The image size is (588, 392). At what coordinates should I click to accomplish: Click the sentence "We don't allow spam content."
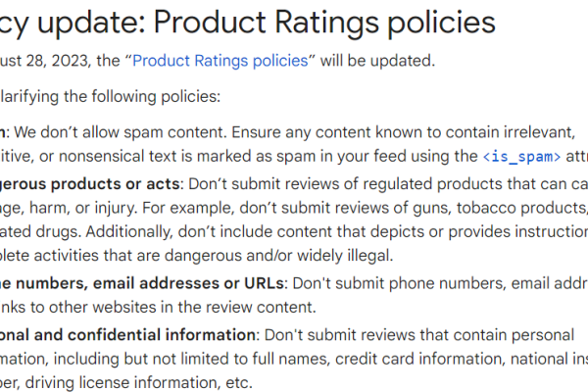click(121, 133)
